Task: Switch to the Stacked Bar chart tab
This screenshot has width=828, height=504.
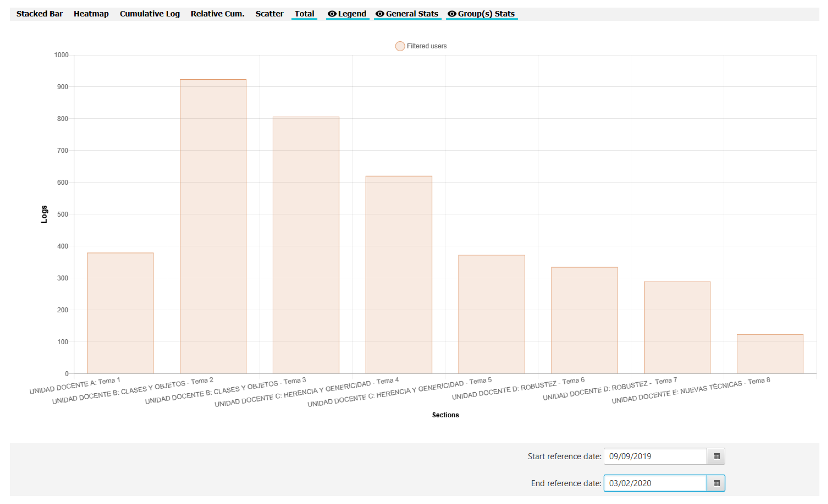Action: pos(39,14)
